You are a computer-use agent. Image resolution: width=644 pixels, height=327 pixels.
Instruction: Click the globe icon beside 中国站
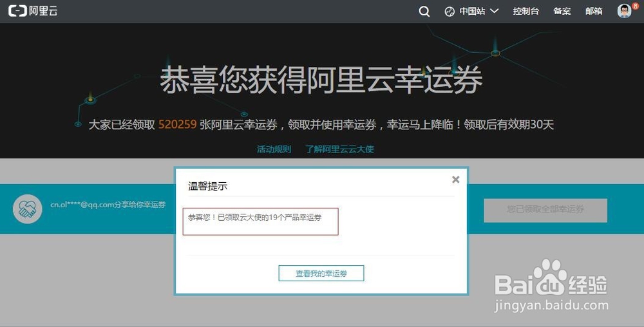450,12
